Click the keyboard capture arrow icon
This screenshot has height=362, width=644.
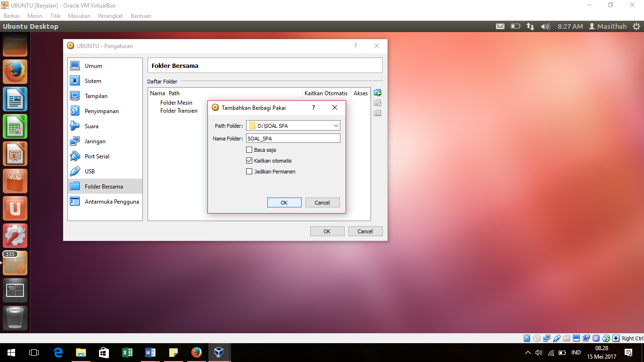[616, 338]
